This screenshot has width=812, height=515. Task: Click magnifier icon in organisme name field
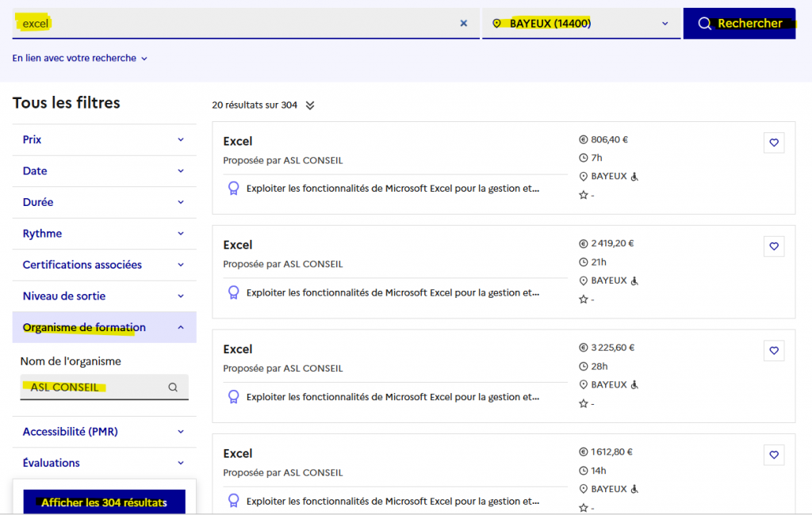[x=173, y=387]
